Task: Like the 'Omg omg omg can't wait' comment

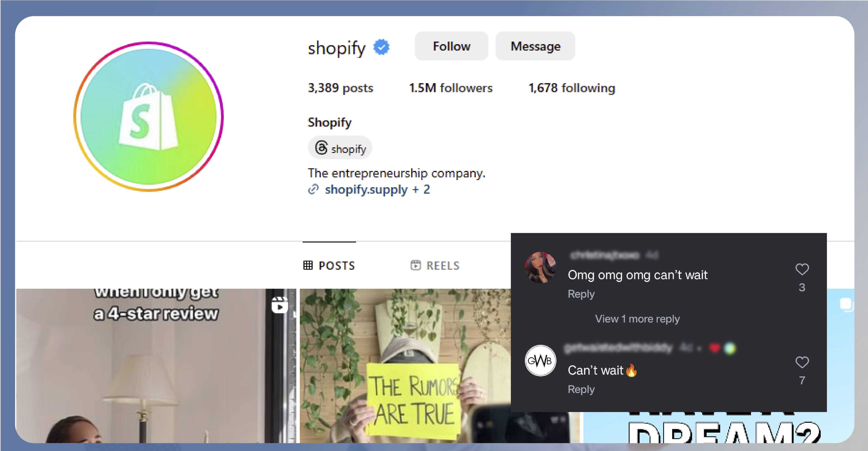Action: tap(802, 269)
